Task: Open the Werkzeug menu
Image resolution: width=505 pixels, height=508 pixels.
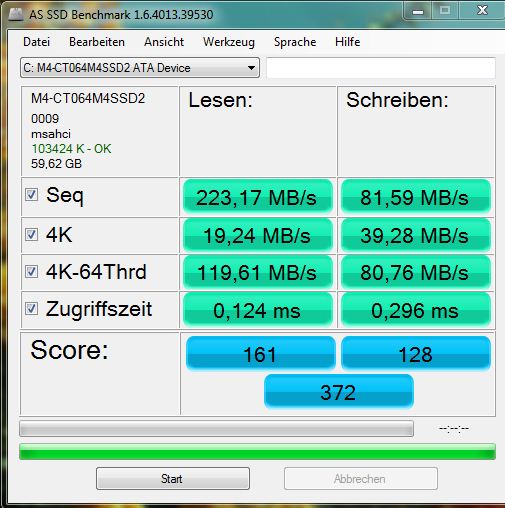Action: (x=229, y=42)
